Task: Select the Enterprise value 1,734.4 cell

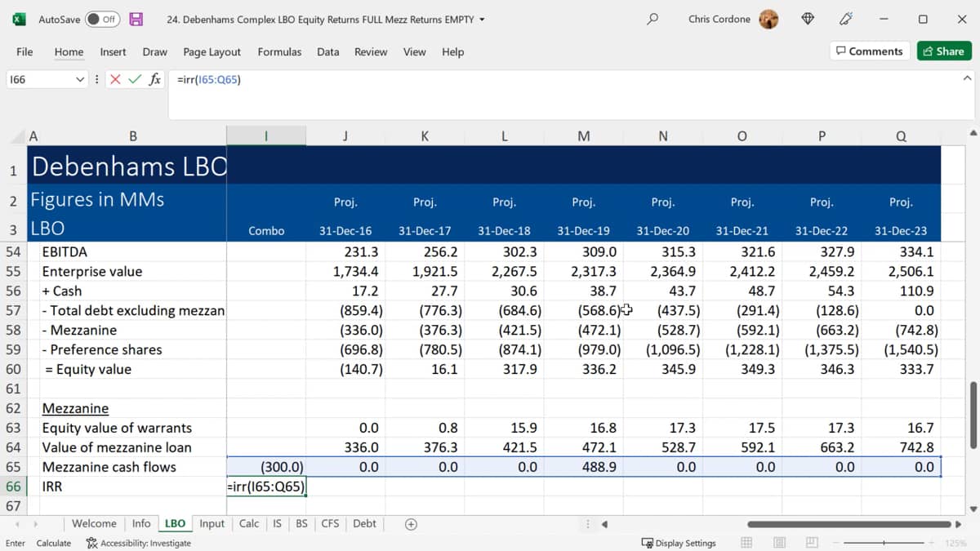Action: click(345, 271)
